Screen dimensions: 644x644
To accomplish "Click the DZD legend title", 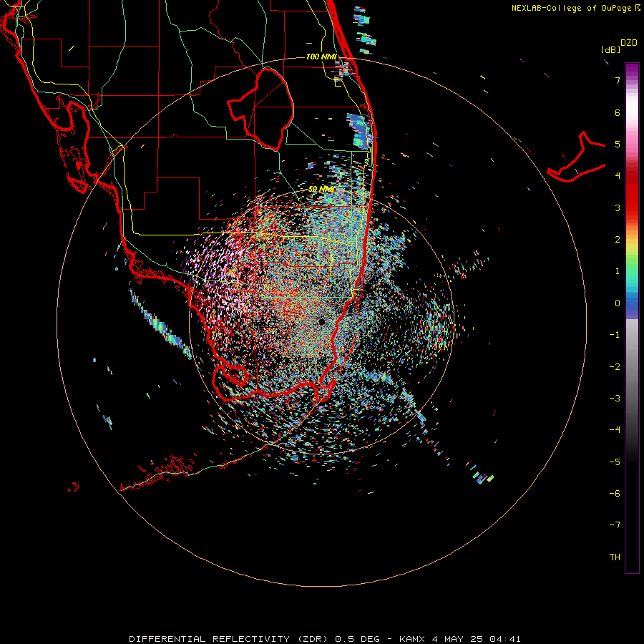I will [629, 43].
